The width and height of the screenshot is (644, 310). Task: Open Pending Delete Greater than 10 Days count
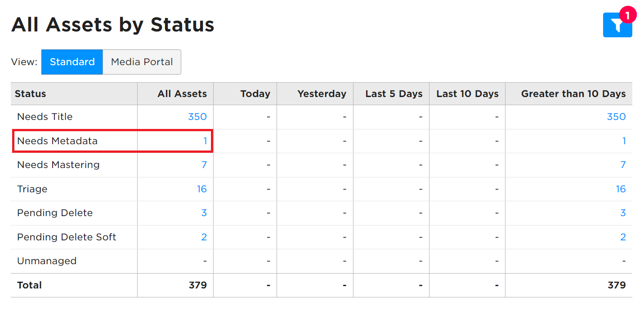coord(623,213)
